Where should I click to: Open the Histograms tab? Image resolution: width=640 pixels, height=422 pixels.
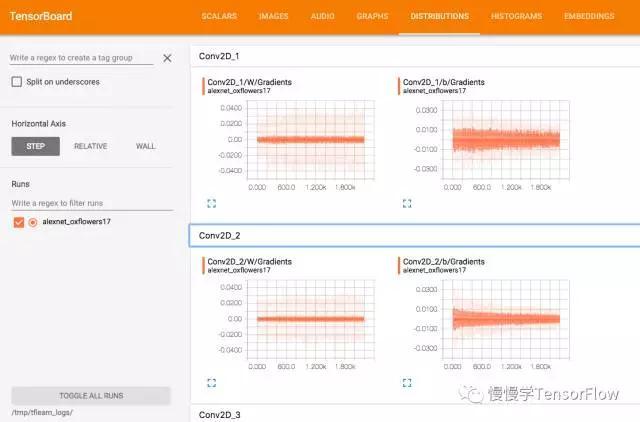click(x=516, y=16)
